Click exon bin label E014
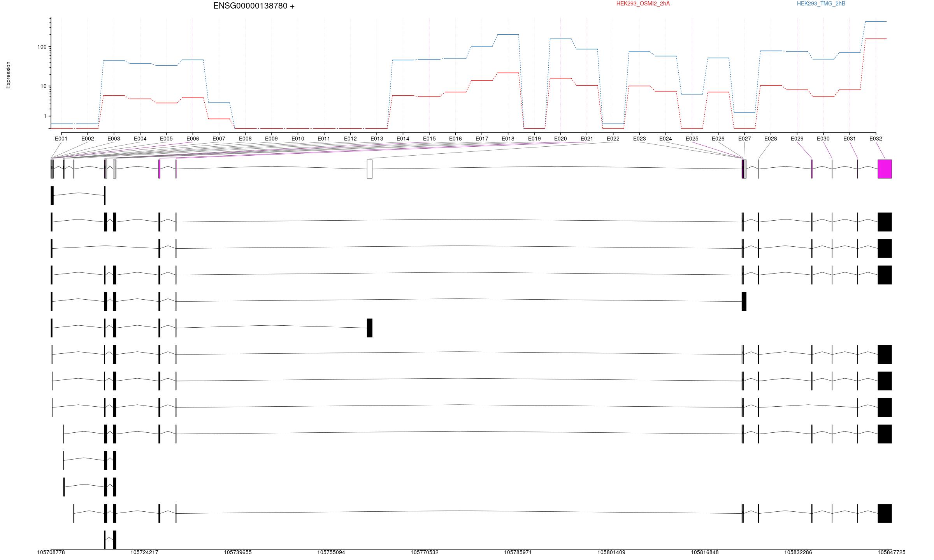The width and height of the screenshot is (934, 560). [x=403, y=139]
